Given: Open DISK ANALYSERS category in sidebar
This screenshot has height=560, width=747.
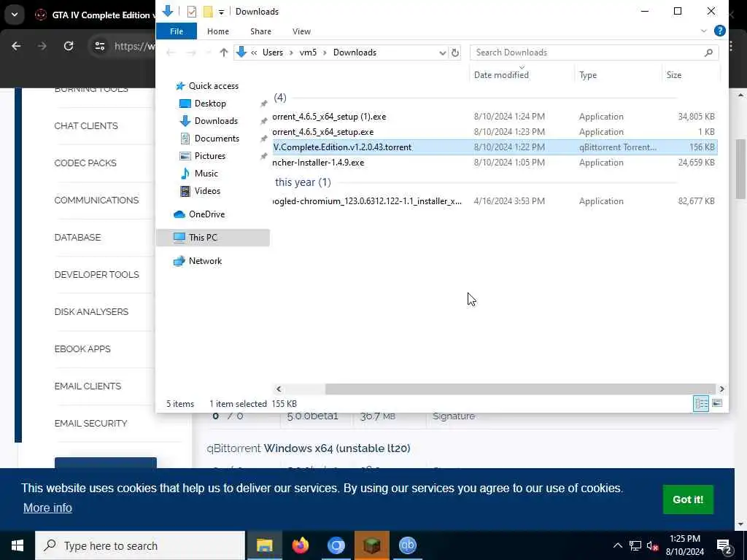Looking at the screenshot, I should tap(91, 311).
